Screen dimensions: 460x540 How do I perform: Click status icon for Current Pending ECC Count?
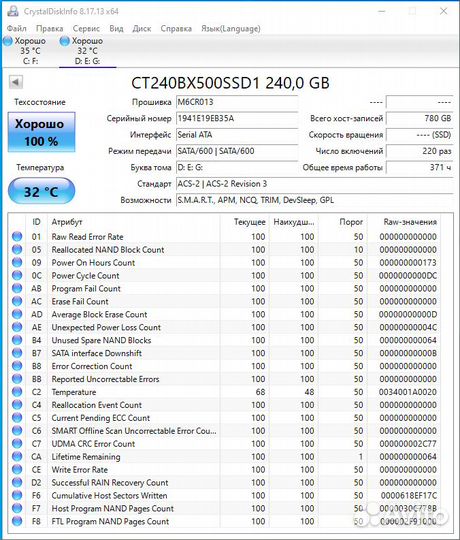point(17,418)
